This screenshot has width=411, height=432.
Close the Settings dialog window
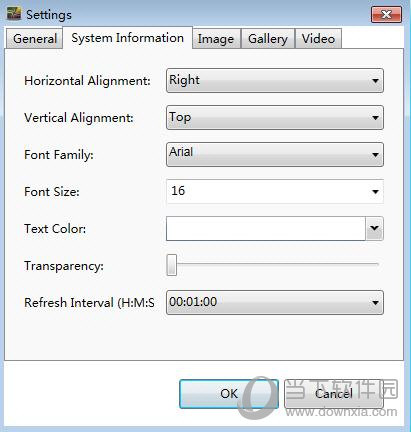[x=386, y=14]
